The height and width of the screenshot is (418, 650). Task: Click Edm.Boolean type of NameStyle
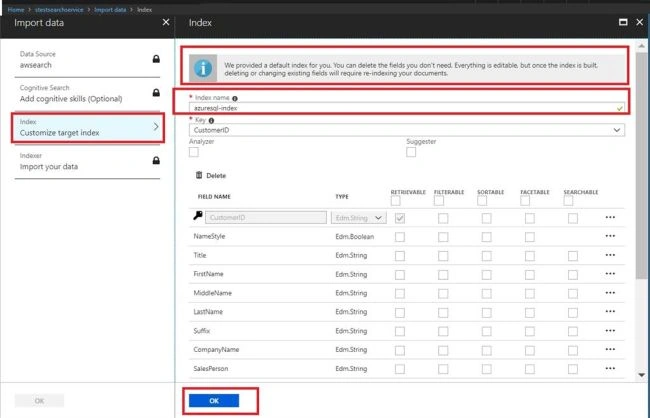355,236
